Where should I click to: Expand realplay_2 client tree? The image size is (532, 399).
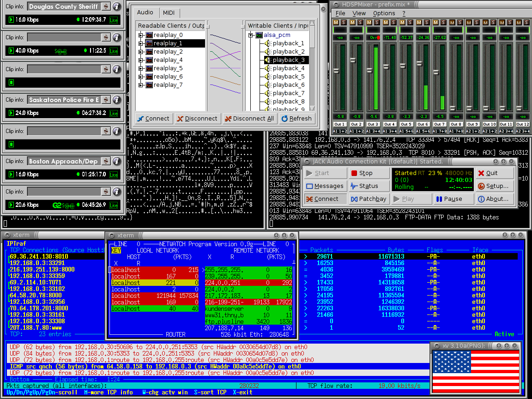[140, 52]
